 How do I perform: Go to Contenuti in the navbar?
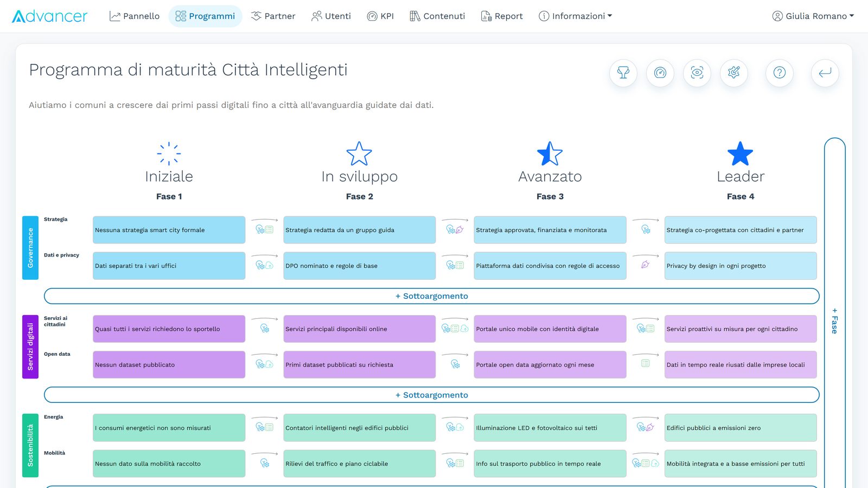pos(437,16)
